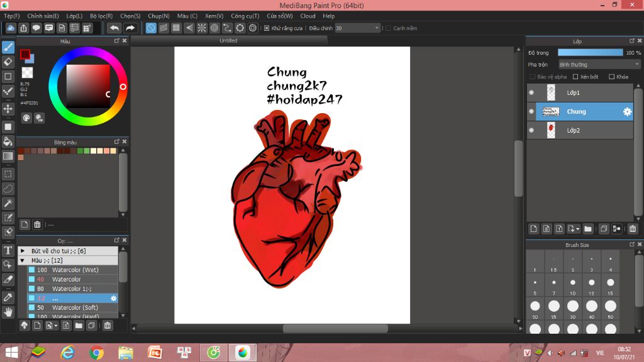This screenshot has width=644, height=362.
Task: Enable crisscross grid snap guide
Action: 176,28
